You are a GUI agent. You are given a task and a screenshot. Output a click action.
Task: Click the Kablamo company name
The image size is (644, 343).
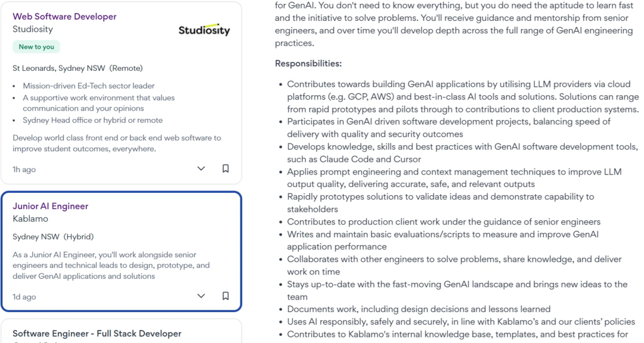tap(30, 219)
